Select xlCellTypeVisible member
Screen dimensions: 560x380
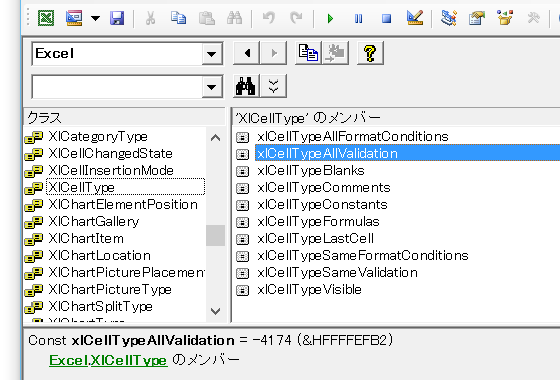pyautogui.click(x=309, y=290)
